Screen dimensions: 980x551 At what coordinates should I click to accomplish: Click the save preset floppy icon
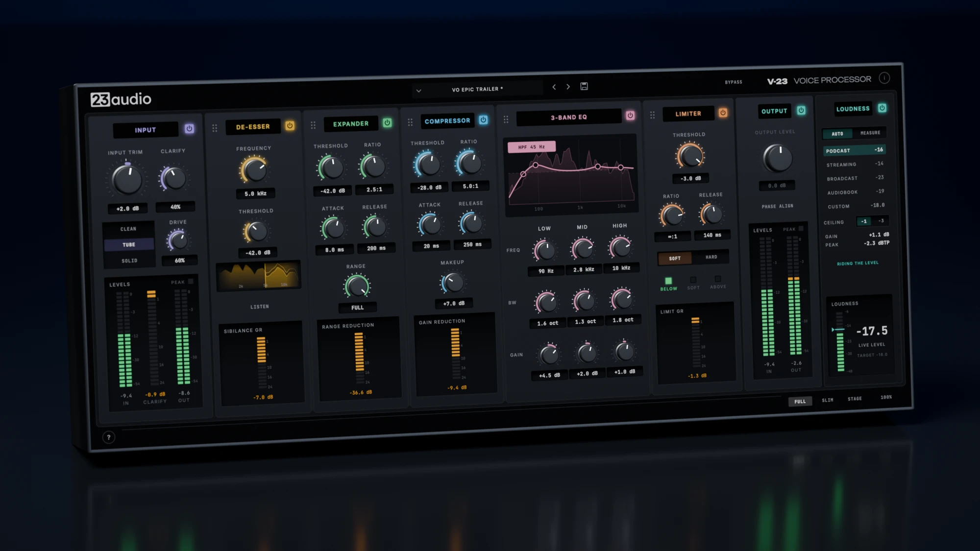click(584, 86)
